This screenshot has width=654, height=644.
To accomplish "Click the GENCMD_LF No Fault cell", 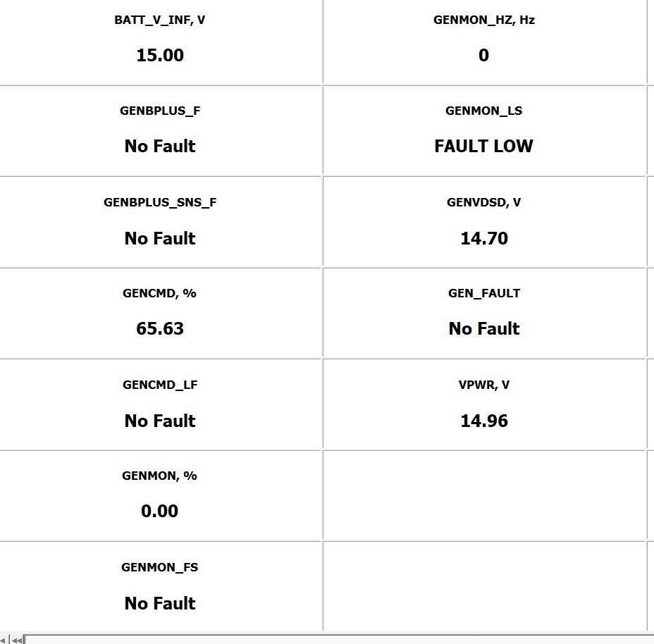I will click(159, 421).
